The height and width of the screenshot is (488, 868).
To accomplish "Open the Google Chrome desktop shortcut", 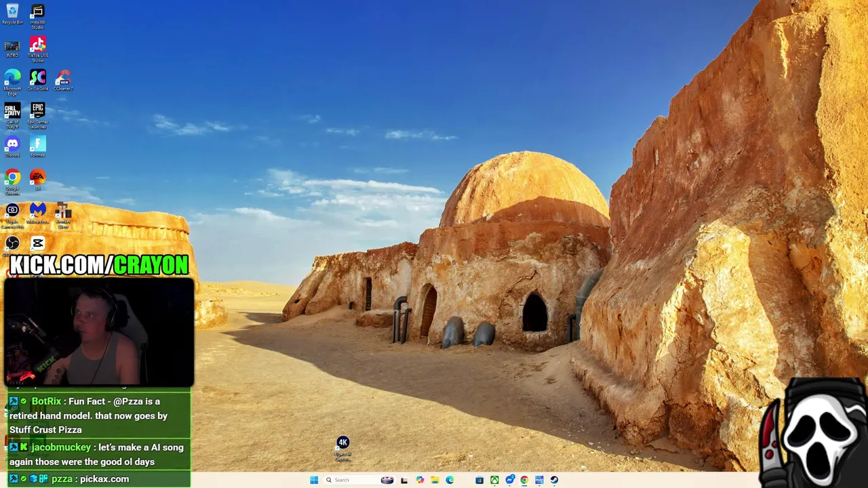I will tap(12, 182).
